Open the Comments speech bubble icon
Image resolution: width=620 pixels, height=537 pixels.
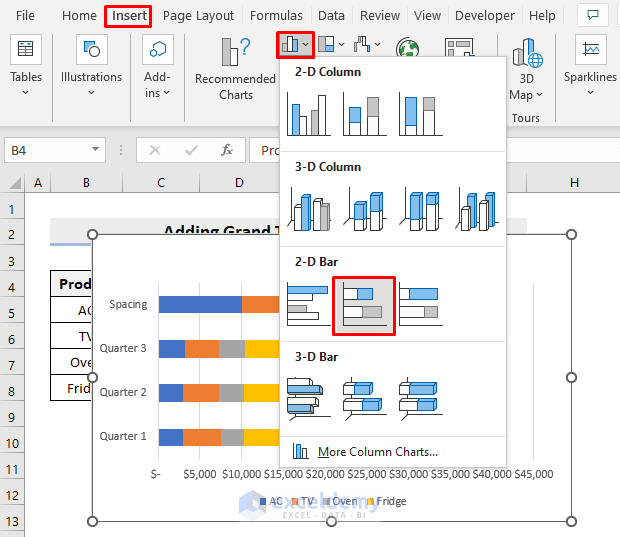[x=592, y=15]
